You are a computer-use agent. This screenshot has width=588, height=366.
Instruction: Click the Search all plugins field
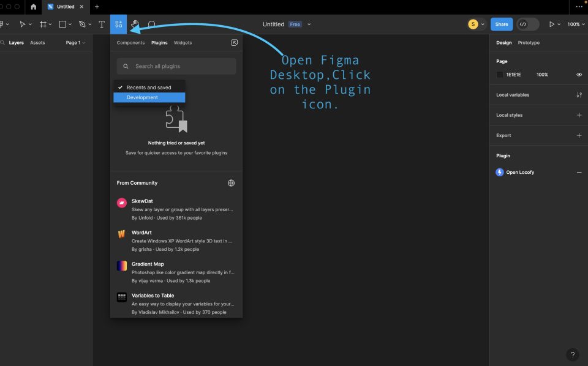pos(176,65)
